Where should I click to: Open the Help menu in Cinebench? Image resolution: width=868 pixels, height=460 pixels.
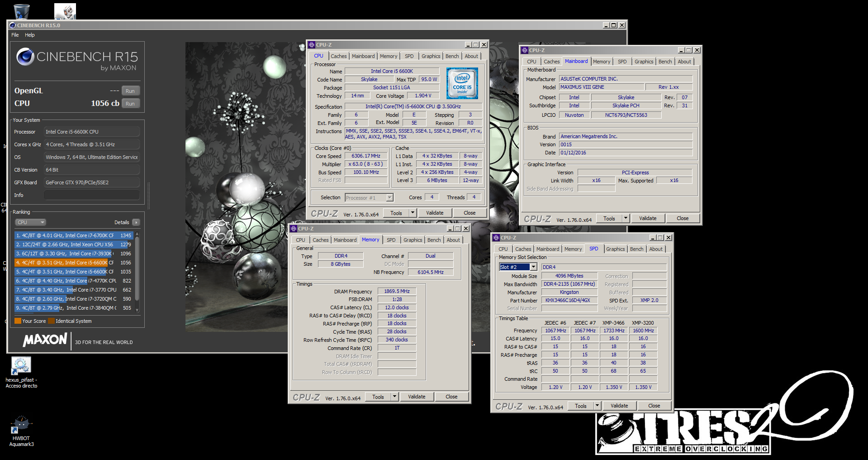(30, 35)
